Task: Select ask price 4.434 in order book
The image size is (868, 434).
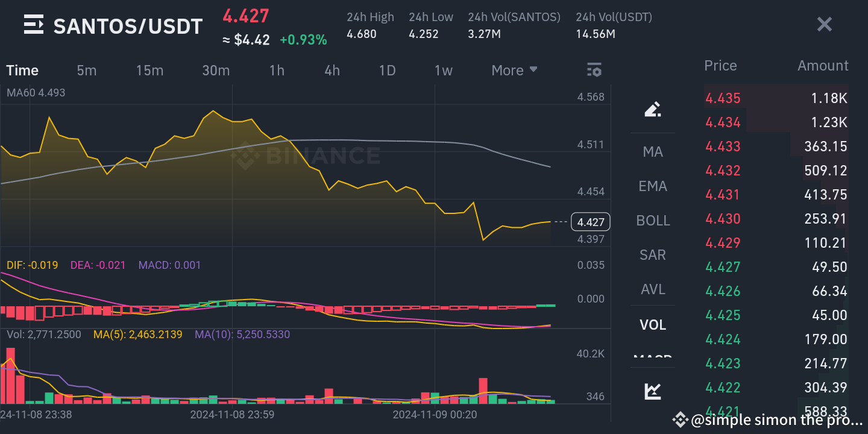Action: pos(723,122)
